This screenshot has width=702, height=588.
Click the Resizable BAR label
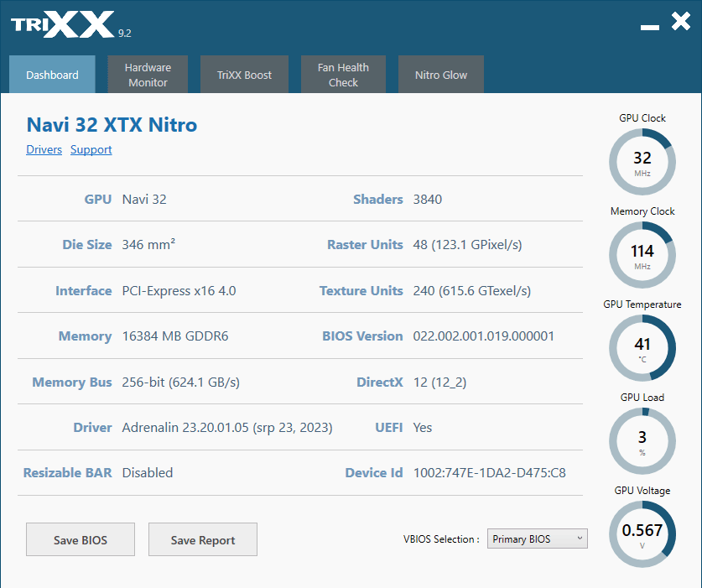pyautogui.click(x=68, y=473)
